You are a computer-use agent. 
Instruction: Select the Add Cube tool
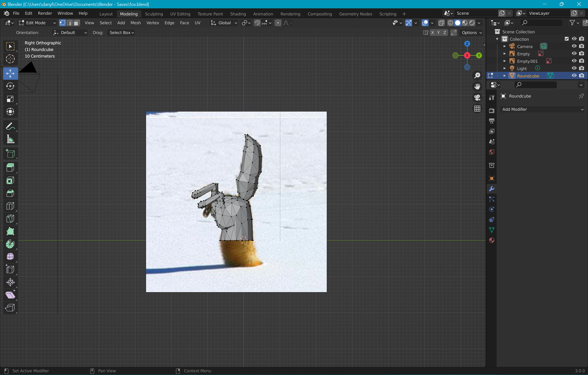[10, 154]
